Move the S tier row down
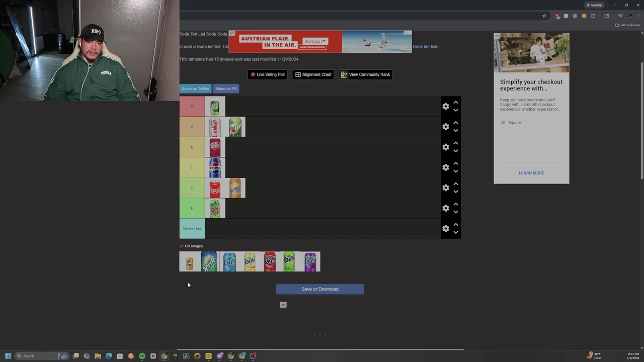The height and width of the screenshot is (362, 644). pos(456,110)
